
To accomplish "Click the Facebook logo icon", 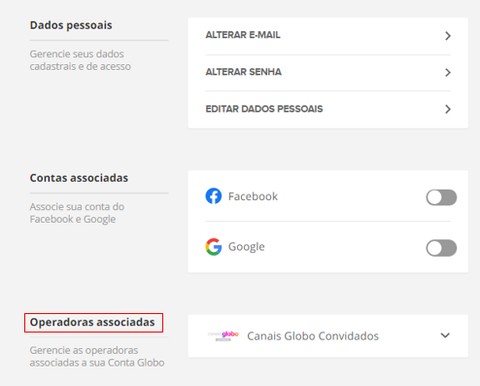I will [213, 196].
